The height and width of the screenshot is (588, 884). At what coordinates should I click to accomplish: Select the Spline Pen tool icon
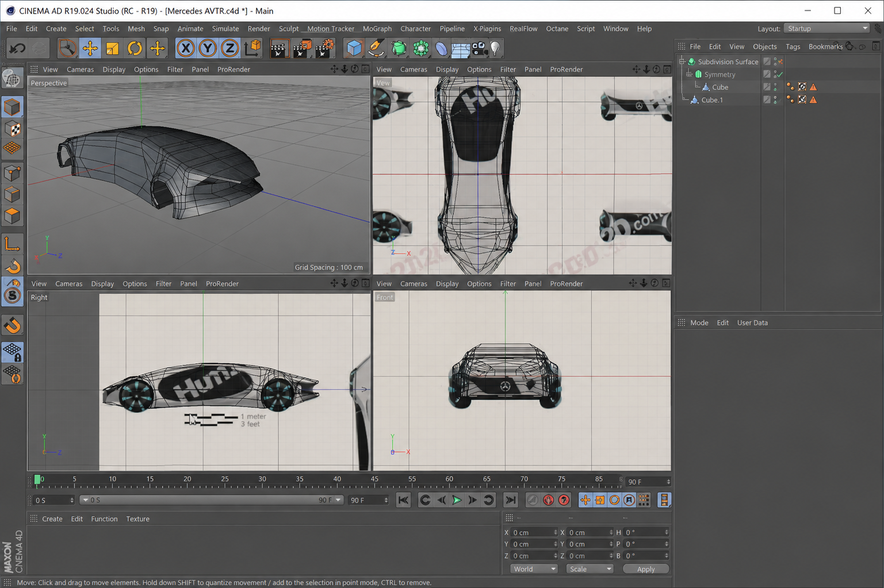click(376, 48)
